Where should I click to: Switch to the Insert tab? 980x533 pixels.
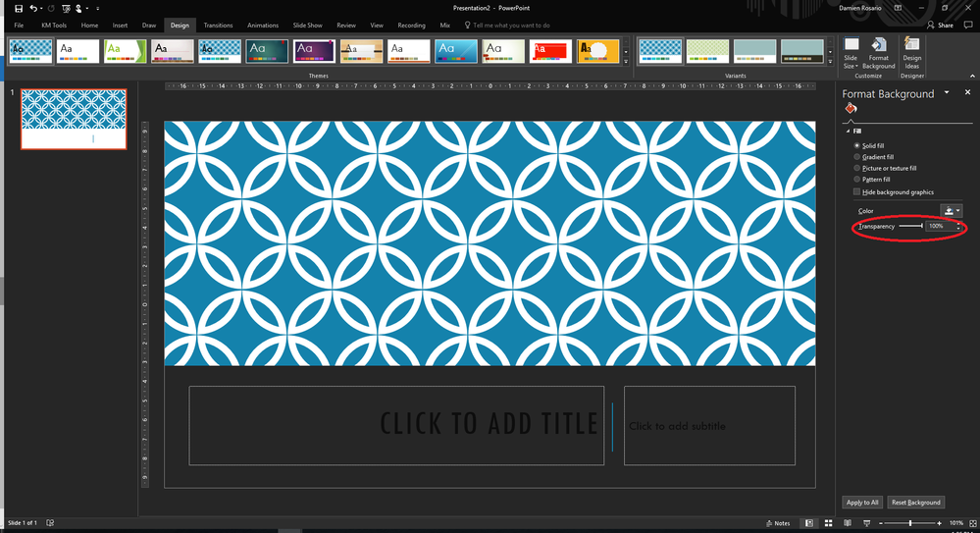click(x=120, y=25)
